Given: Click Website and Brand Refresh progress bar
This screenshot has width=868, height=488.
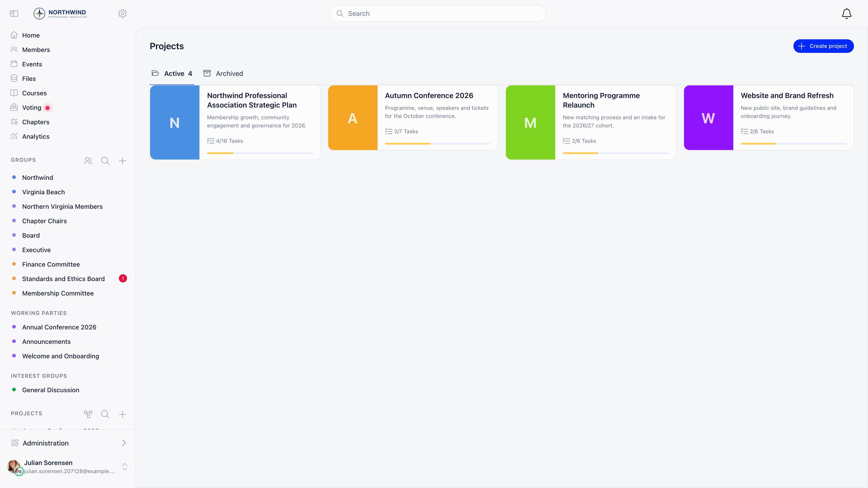Looking at the screenshot, I should (793, 144).
